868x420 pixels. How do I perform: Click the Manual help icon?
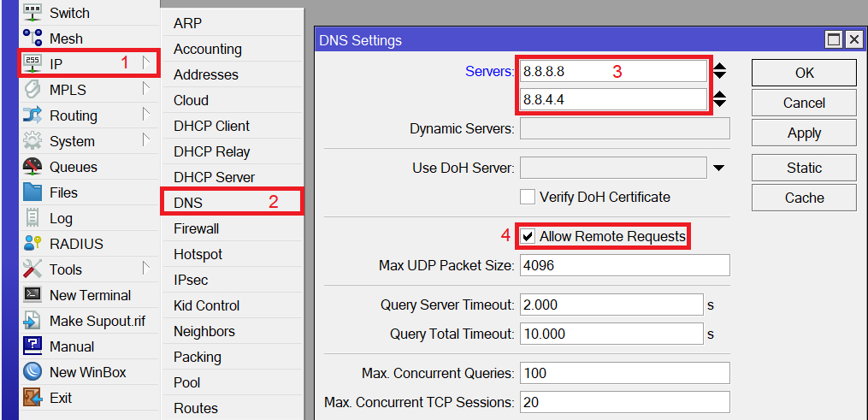[x=32, y=346]
